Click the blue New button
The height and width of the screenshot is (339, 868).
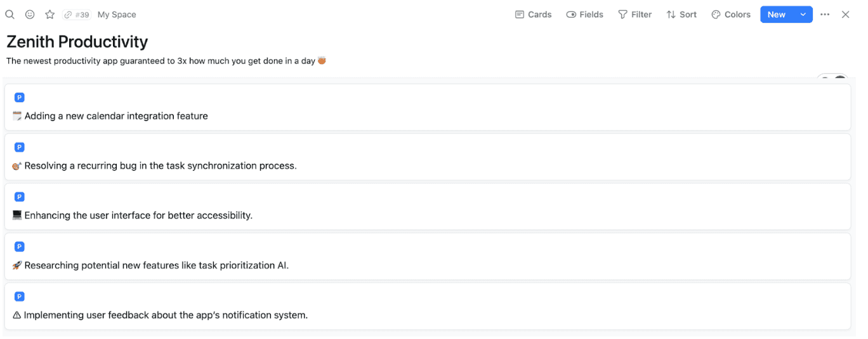pyautogui.click(x=776, y=15)
